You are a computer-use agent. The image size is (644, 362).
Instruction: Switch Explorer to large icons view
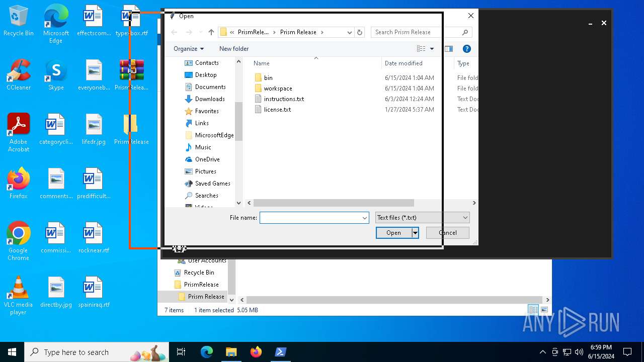click(x=544, y=310)
